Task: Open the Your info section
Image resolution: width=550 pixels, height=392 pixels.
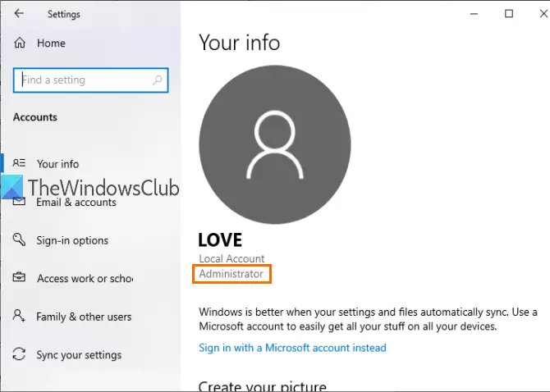Action: [x=58, y=164]
